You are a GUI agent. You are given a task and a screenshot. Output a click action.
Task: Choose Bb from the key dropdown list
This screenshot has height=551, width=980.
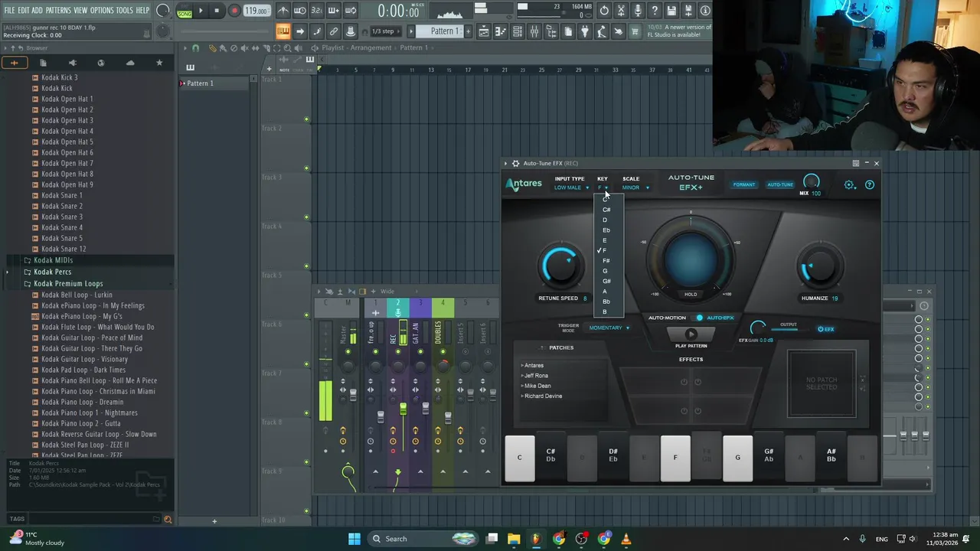(609, 302)
